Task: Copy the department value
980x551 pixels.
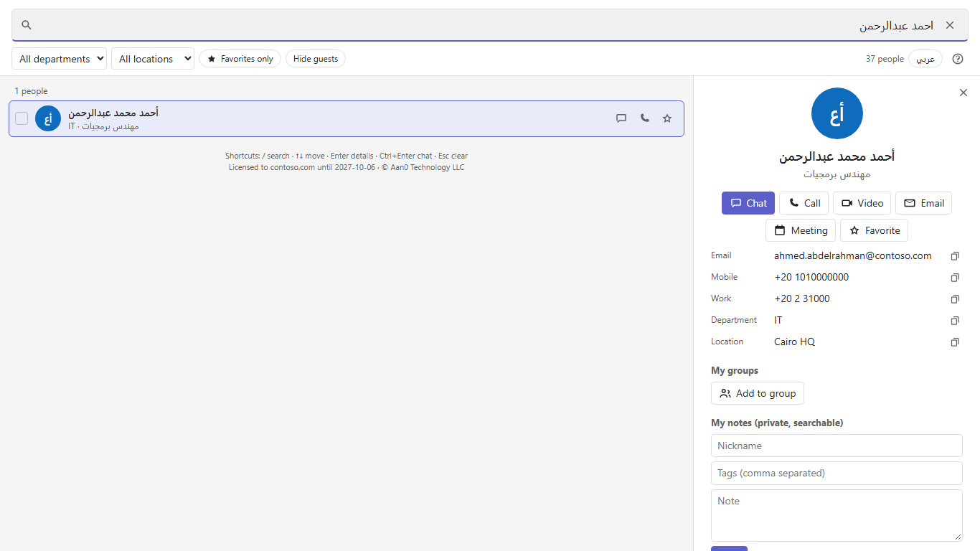Action: (x=955, y=321)
